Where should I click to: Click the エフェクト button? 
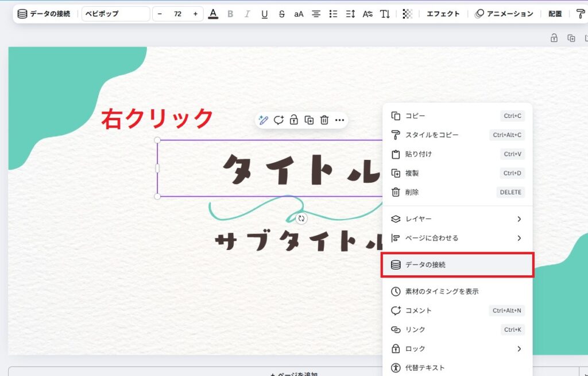pyautogui.click(x=443, y=14)
